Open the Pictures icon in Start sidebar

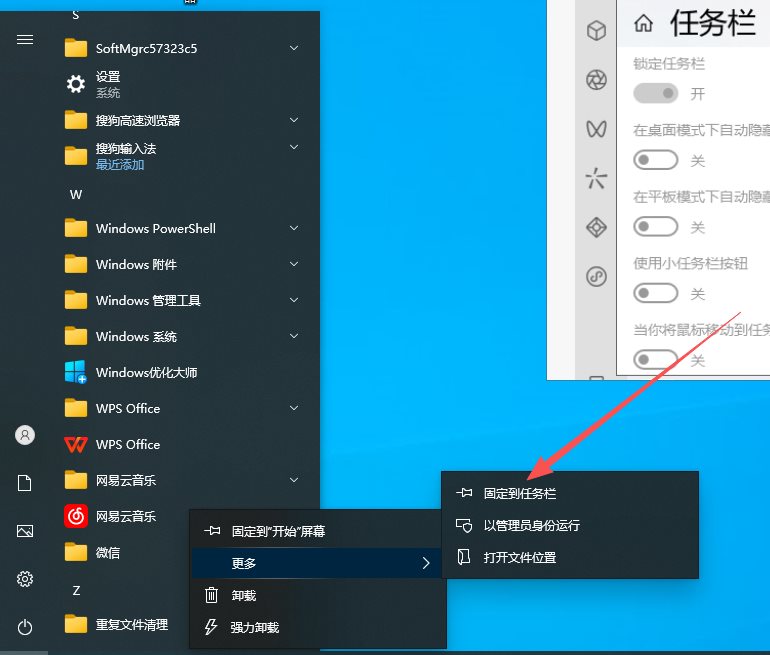pos(25,531)
